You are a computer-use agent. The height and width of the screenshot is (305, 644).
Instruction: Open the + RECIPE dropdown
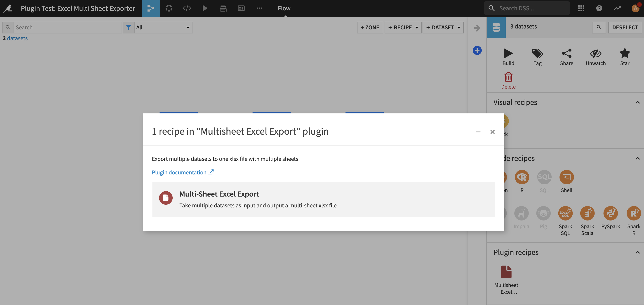403,27
